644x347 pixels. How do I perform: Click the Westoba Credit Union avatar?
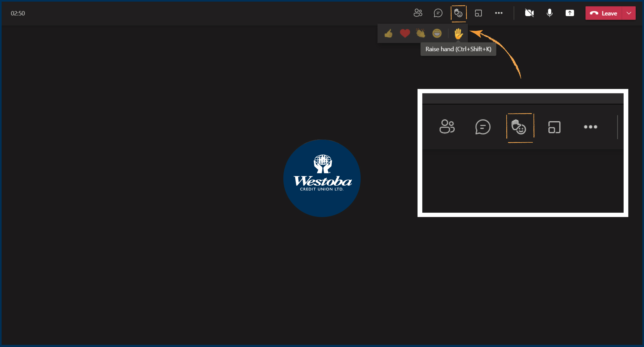click(322, 178)
